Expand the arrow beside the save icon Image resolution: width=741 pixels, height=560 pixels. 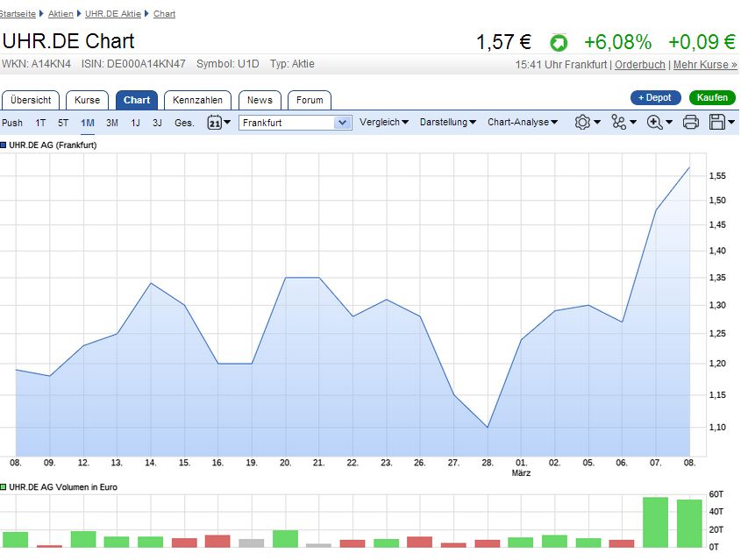(x=731, y=123)
